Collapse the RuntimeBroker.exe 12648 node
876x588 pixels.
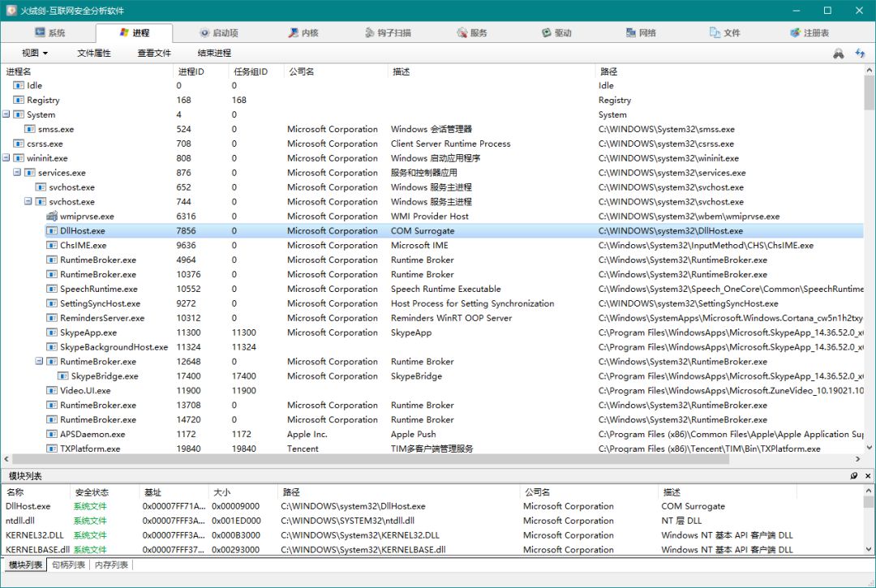tap(39, 362)
